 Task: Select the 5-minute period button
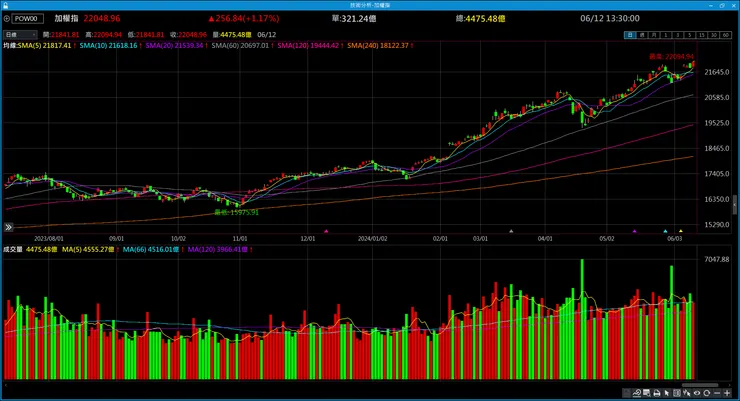click(x=690, y=35)
